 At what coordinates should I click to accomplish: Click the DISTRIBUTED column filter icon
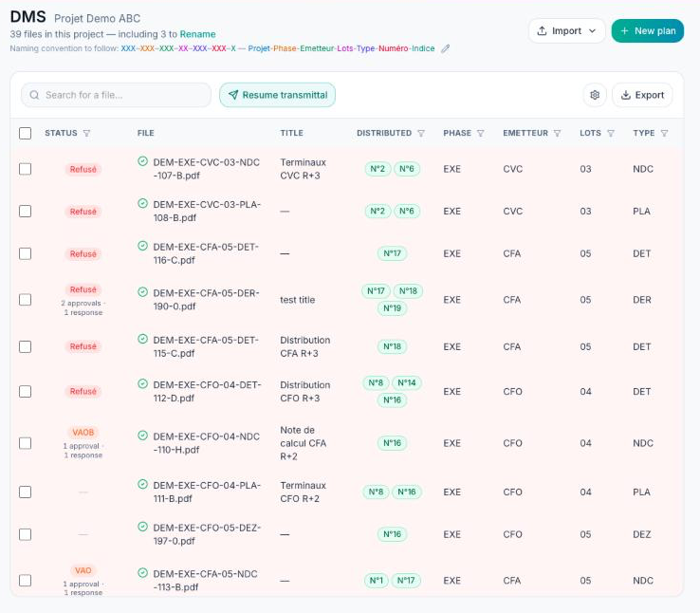click(421, 133)
